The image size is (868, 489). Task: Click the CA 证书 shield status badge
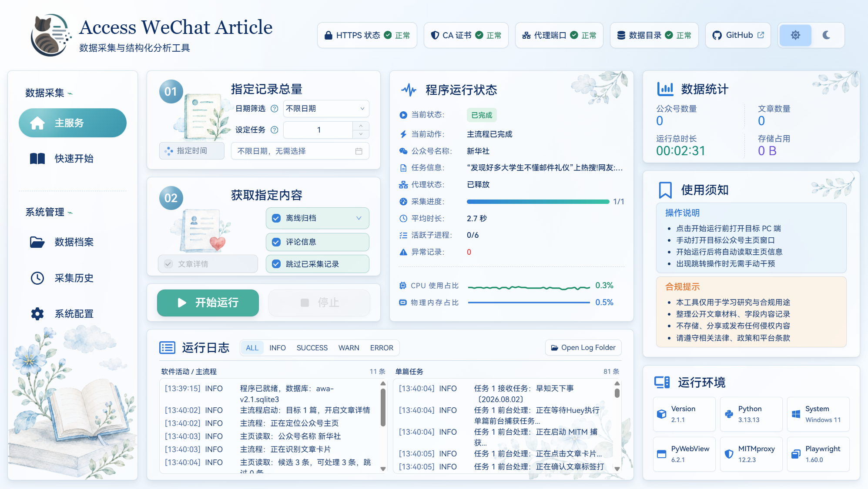(466, 35)
